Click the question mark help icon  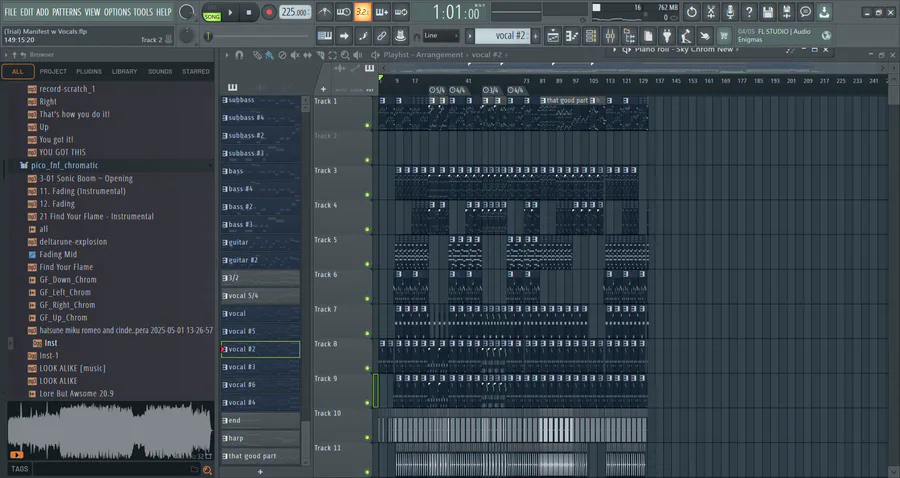pos(748,12)
